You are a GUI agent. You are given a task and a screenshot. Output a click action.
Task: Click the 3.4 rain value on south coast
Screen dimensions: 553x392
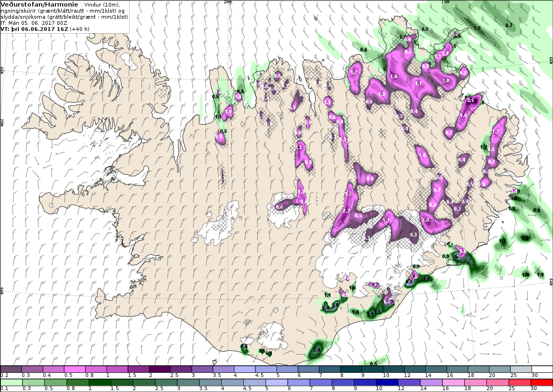(316, 350)
